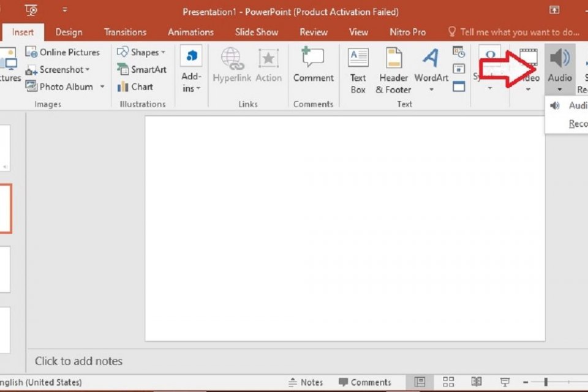Click the Hyperlink globe icon
This screenshot has height=392, width=588.
[232, 58]
